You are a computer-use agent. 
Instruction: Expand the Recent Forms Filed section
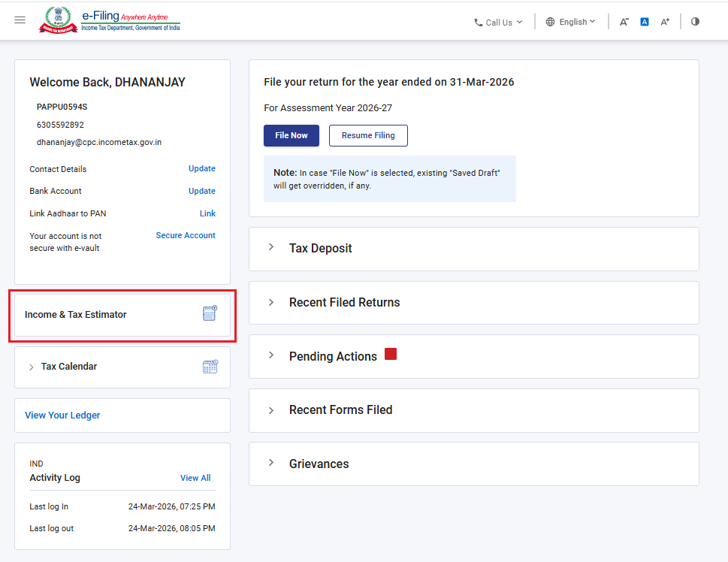pos(271,410)
